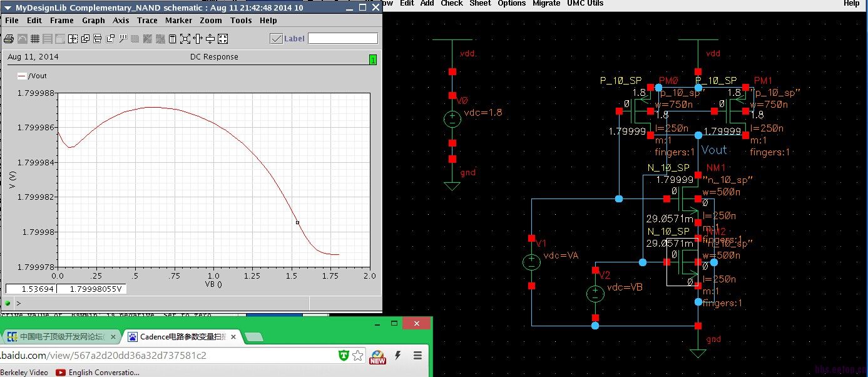Open Chrome's hamburger menu icon

click(417, 356)
